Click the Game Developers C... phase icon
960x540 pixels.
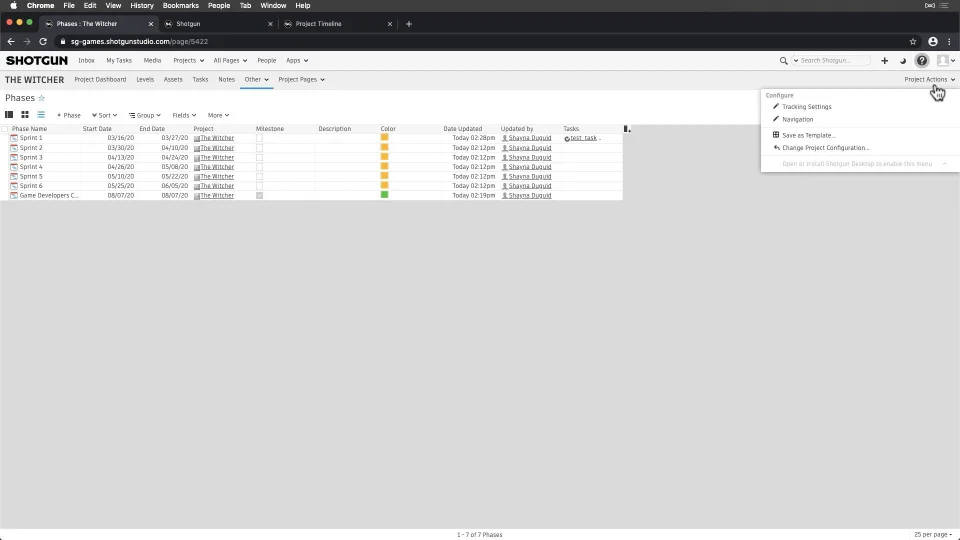pyautogui.click(x=14, y=195)
